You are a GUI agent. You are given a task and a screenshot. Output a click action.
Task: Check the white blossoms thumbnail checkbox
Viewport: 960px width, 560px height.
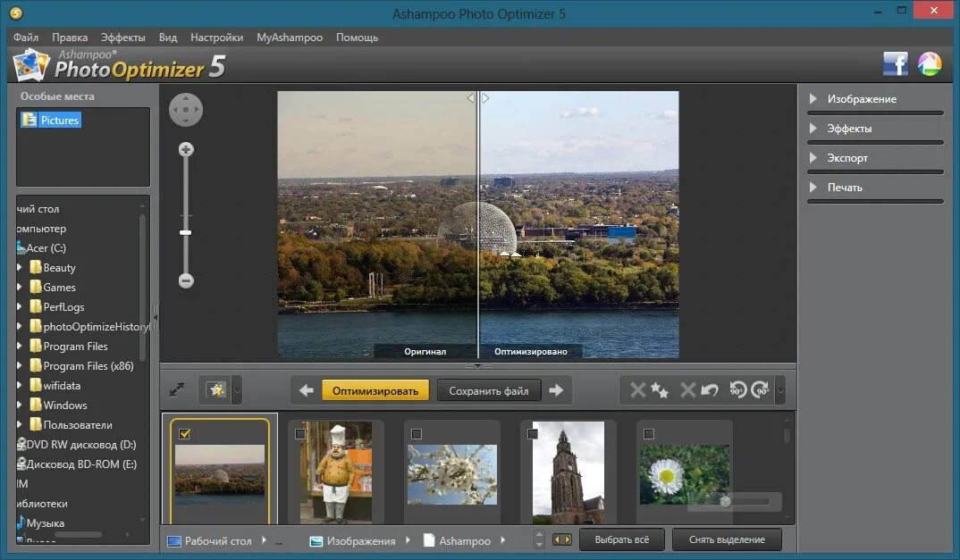pyautogui.click(x=417, y=434)
